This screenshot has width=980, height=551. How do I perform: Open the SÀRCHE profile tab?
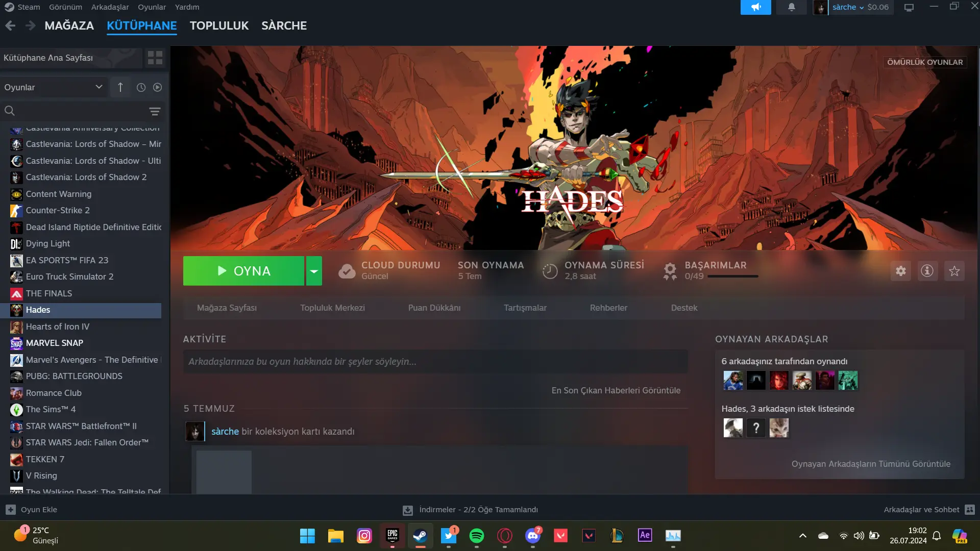(x=284, y=26)
